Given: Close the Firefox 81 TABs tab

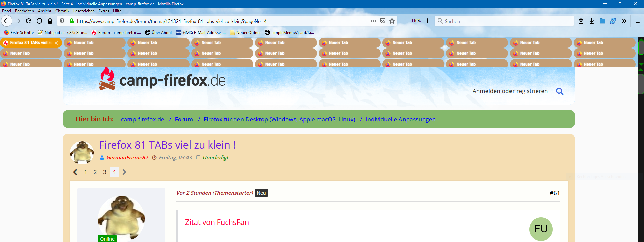Looking at the screenshot, I should [x=56, y=43].
